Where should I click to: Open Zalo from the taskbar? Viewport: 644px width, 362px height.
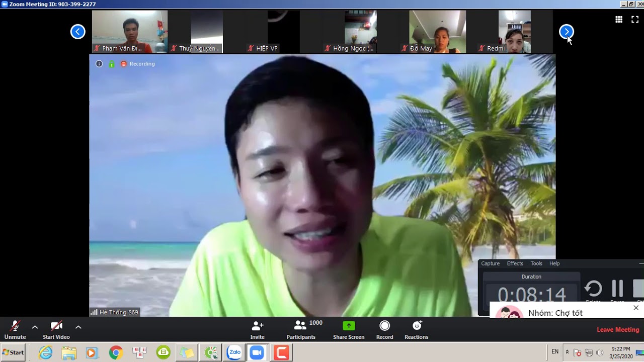(234, 352)
